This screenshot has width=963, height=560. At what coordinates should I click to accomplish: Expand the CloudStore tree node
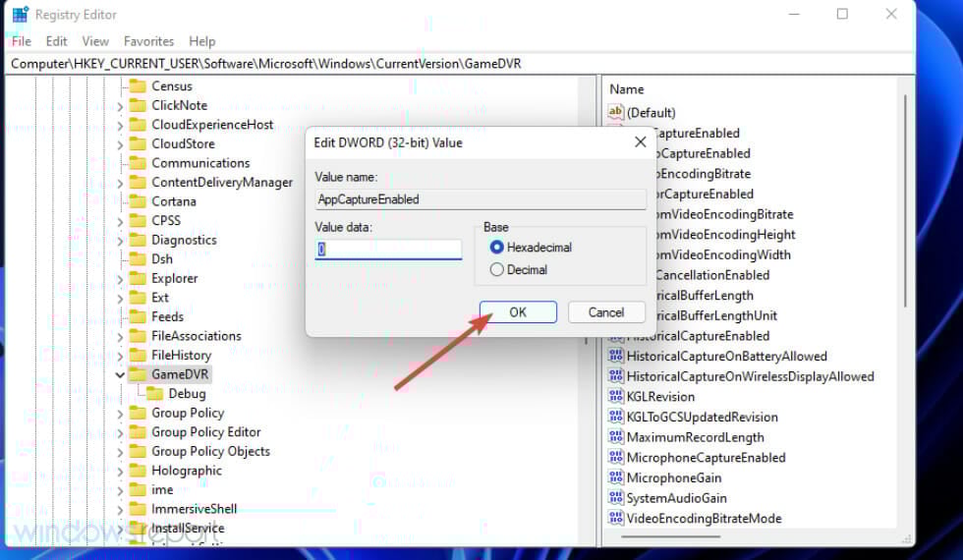[120, 145]
